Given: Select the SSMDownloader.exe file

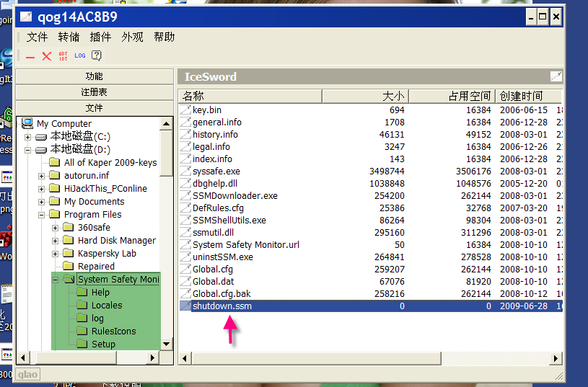Looking at the screenshot, I should point(234,195).
